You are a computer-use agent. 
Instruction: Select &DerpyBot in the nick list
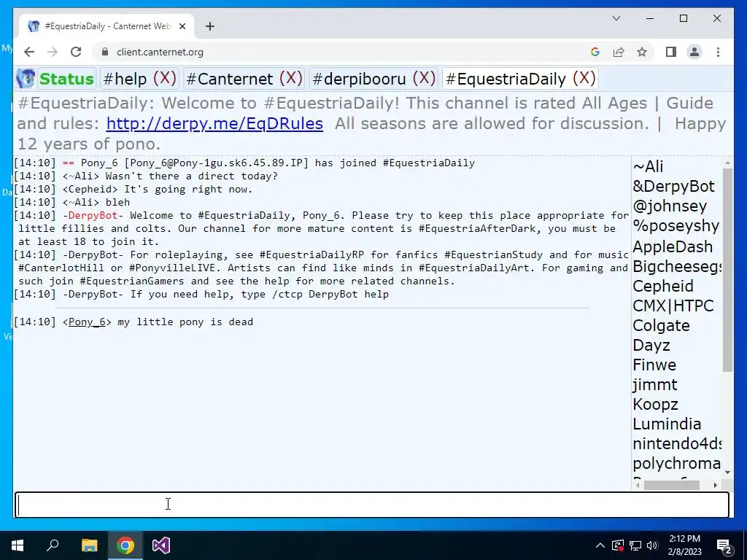coord(673,186)
